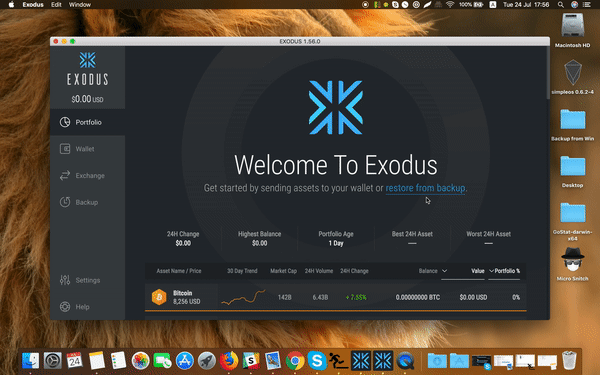Click the 142B market cap value
This screenshot has height=375, width=600.
click(x=285, y=297)
